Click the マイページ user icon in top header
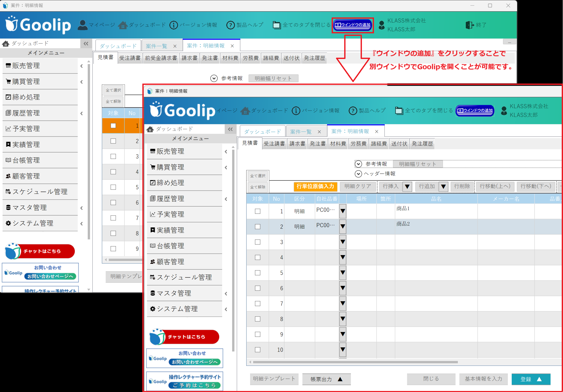Screen dimensions: 563x392 tap(83, 25)
